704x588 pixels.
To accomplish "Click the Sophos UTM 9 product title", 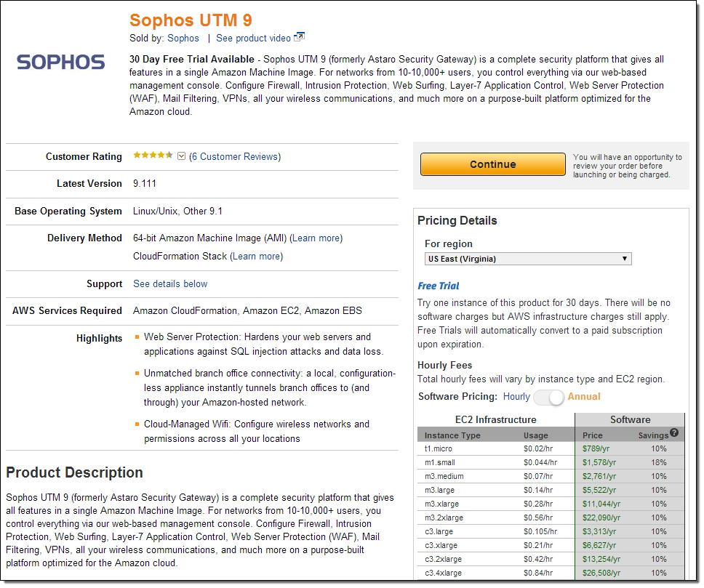I will pyautogui.click(x=191, y=20).
